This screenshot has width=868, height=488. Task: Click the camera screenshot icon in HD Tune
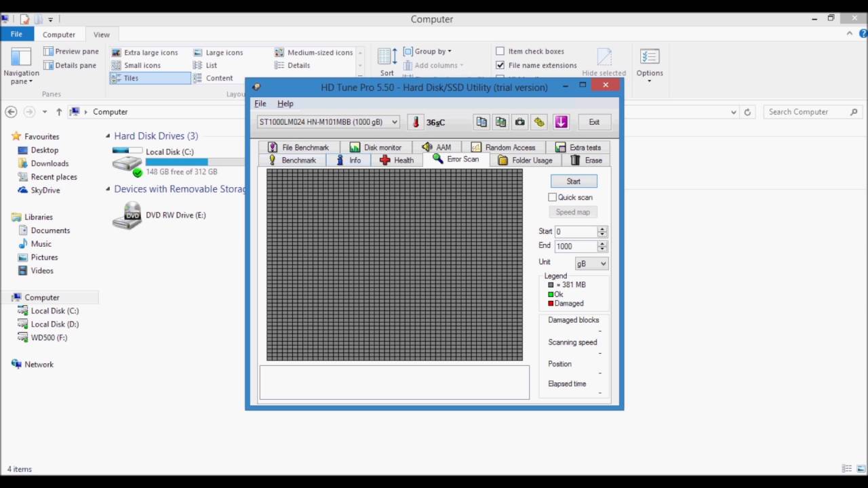pyautogui.click(x=520, y=122)
